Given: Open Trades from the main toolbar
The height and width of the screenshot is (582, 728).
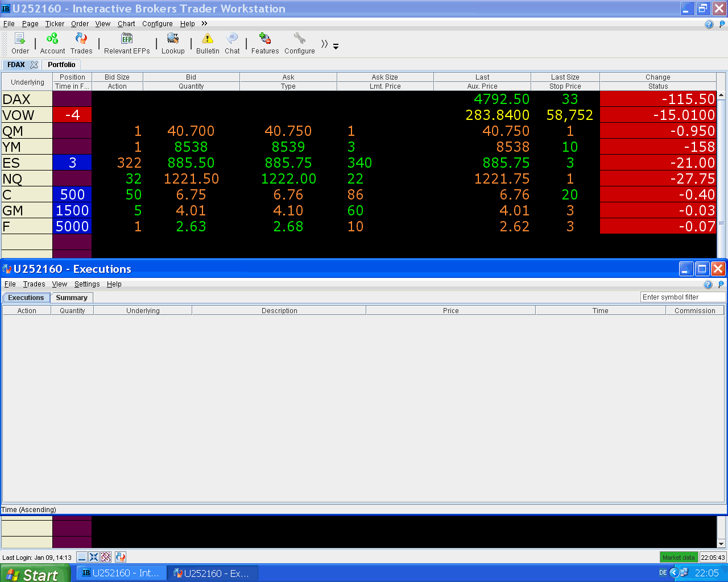Looking at the screenshot, I should (81, 43).
